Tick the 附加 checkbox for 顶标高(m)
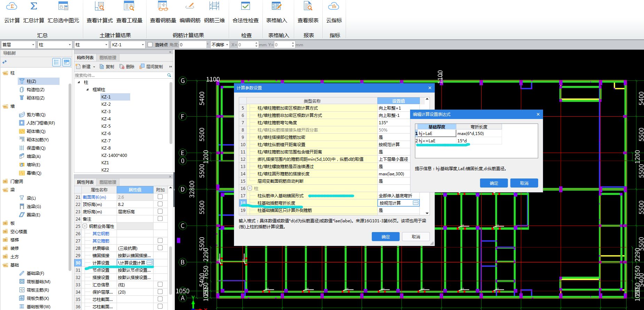 coord(160,204)
